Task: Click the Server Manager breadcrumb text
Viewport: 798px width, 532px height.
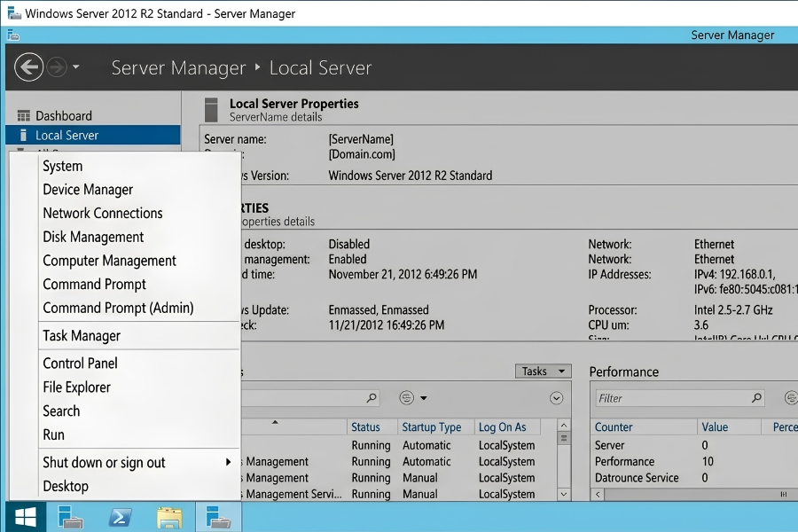Action: point(178,67)
